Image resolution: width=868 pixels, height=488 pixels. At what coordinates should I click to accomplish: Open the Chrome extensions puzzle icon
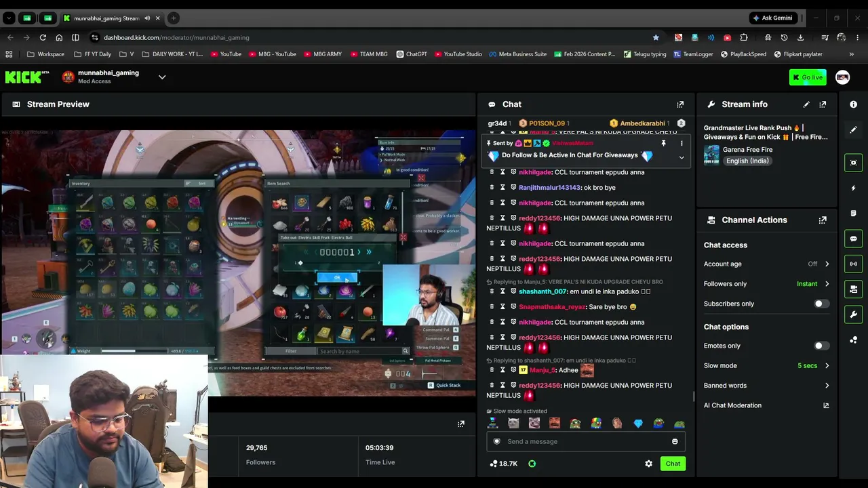(x=744, y=37)
